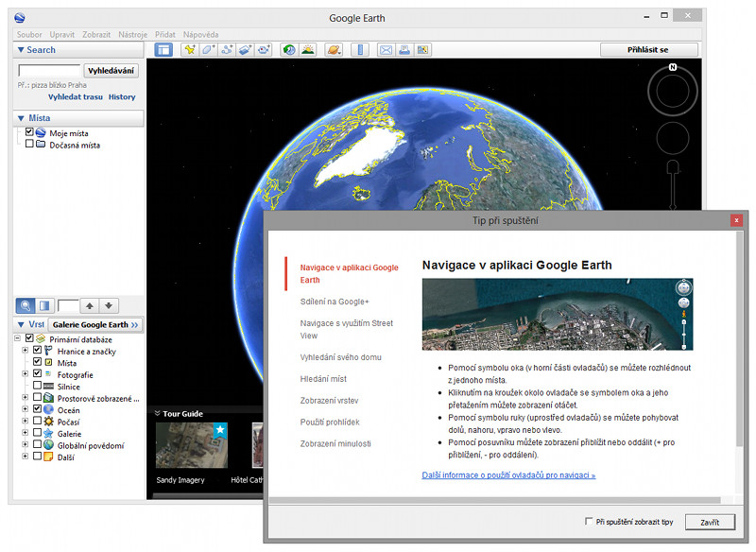
Task: Click the Přihlásit se sign-in button
Action: pyautogui.click(x=648, y=50)
